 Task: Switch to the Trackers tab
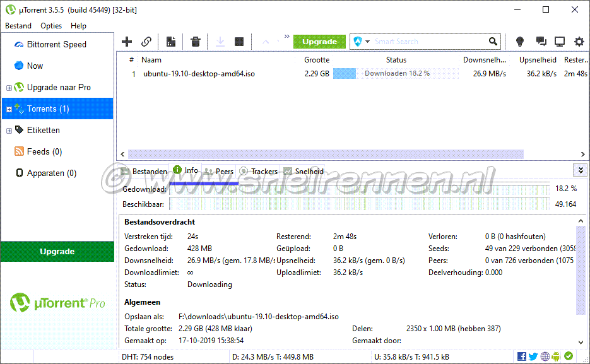click(x=259, y=171)
